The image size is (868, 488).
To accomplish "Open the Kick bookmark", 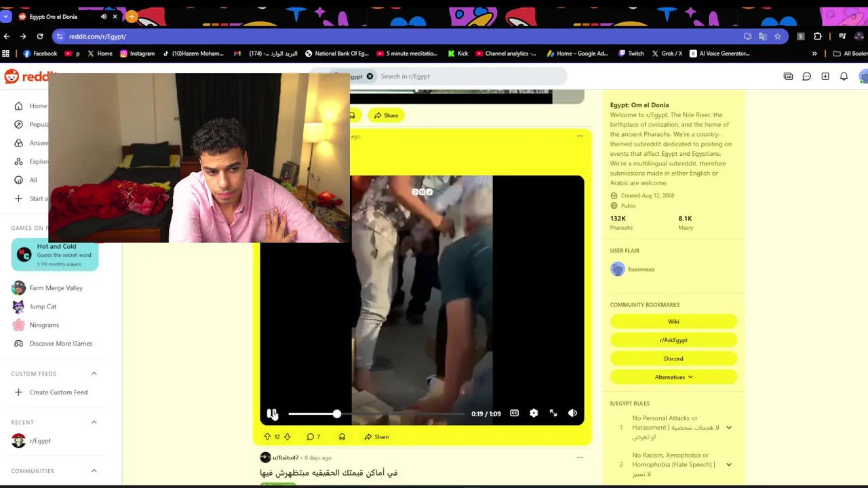I will pos(458,54).
